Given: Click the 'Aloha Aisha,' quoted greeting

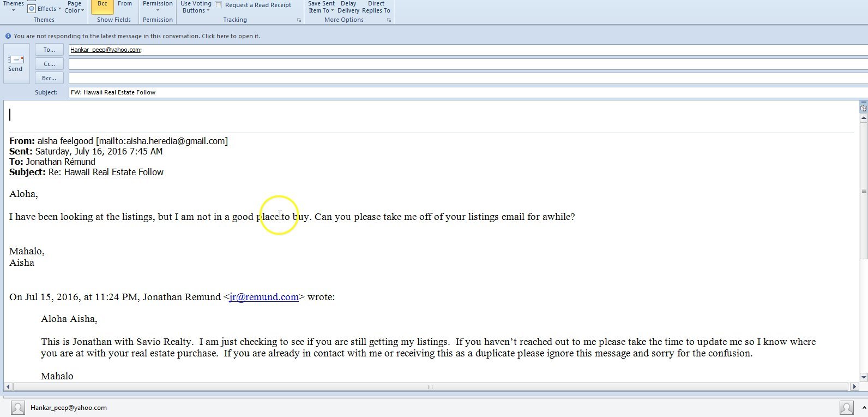Looking at the screenshot, I should coord(69,319).
